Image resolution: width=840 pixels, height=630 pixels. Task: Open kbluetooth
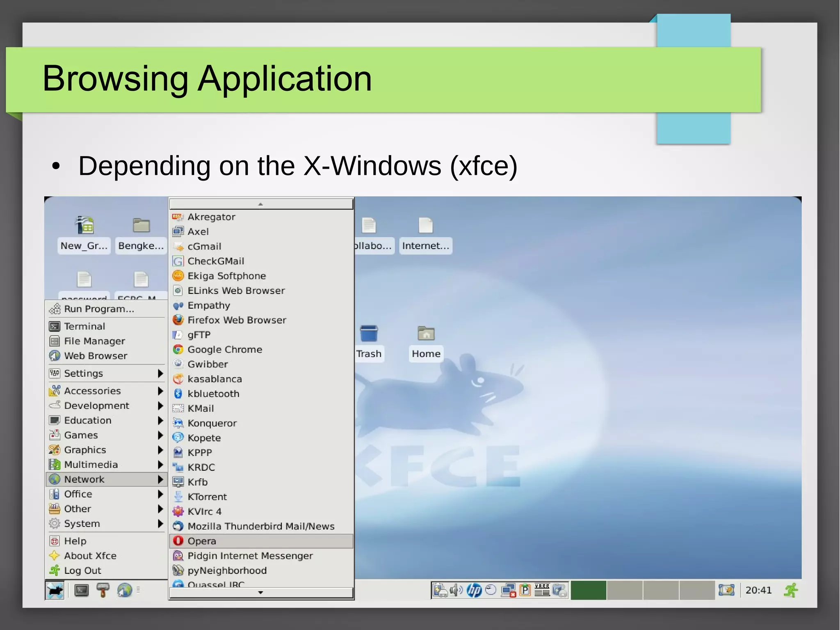[261, 394]
